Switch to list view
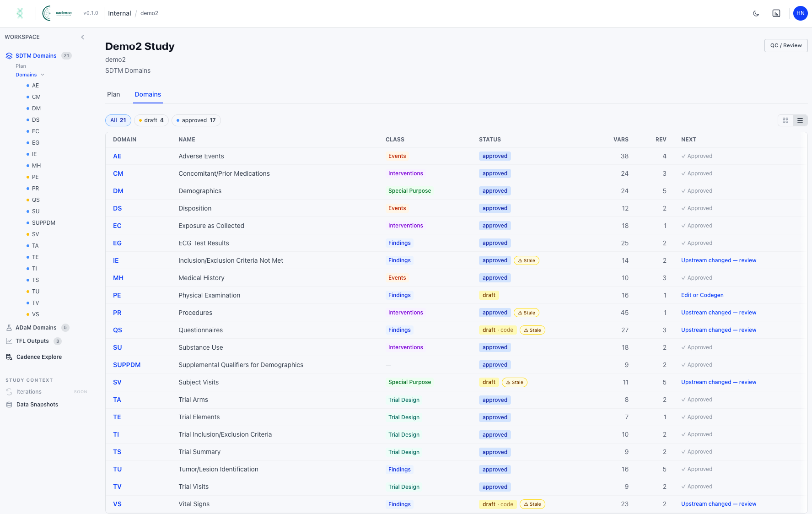The height and width of the screenshot is (514, 812). click(800, 120)
